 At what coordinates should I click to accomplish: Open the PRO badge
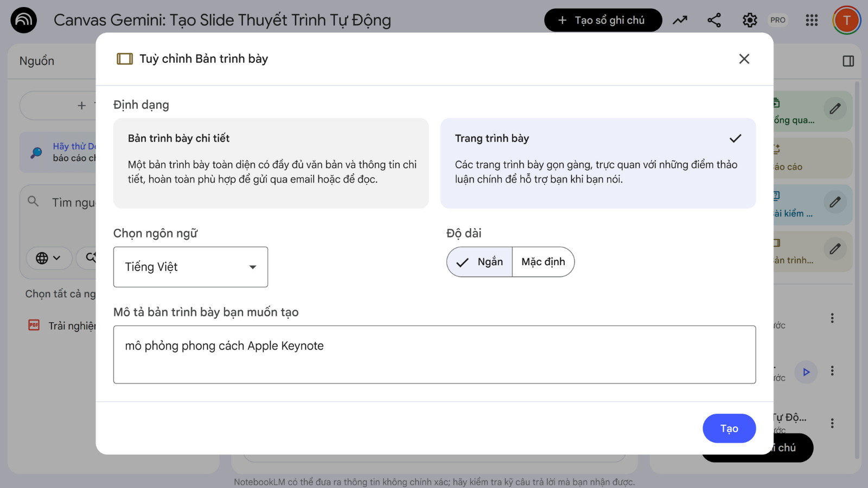(777, 21)
